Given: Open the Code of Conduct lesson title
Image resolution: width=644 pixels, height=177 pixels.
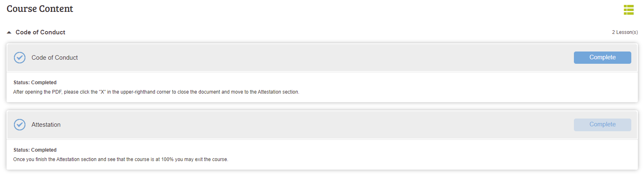Looking at the screenshot, I should (55, 58).
